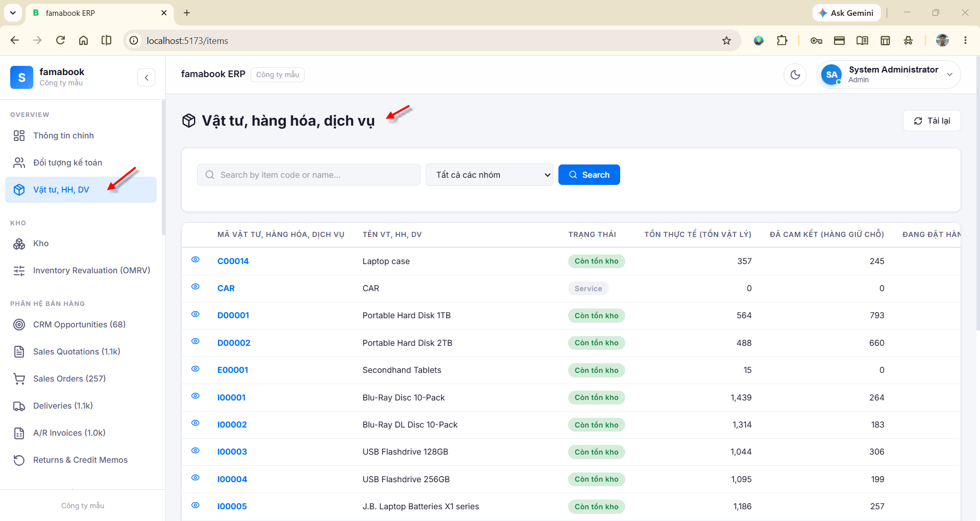This screenshot has width=980, height=521.
Task: Open item code link I00003
Action: click(232, 452)
